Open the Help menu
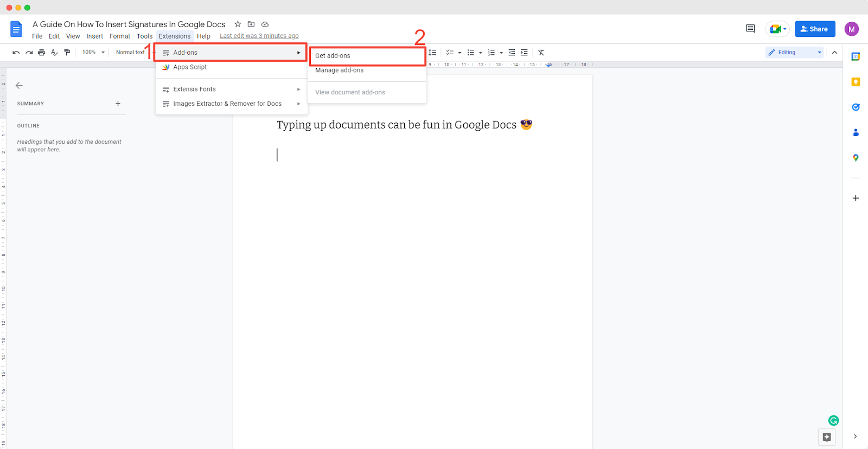This screenshot has width=868, height=449. click(x=203, y=36)
